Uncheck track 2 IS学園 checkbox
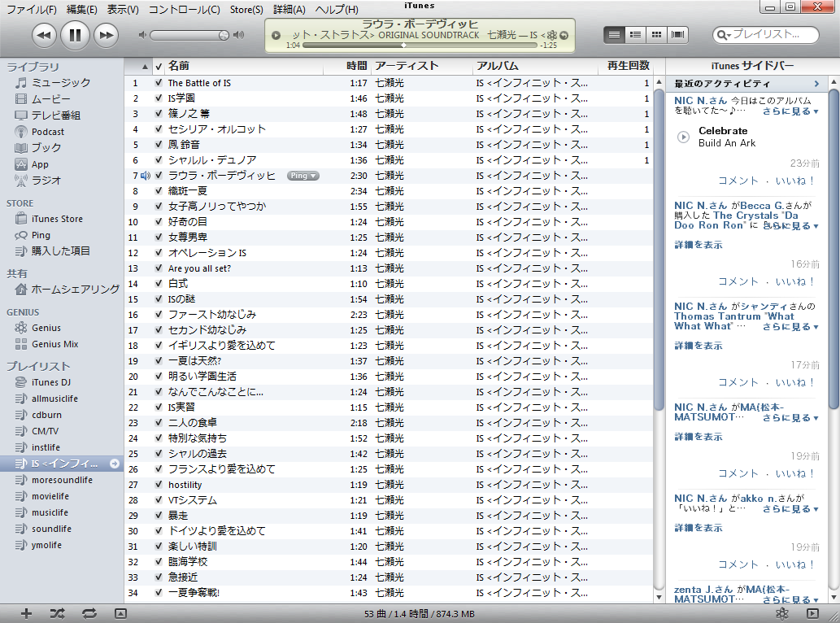The width and height of the screenshot is (840, 623). pyautogui.click(x=159, y=98)
